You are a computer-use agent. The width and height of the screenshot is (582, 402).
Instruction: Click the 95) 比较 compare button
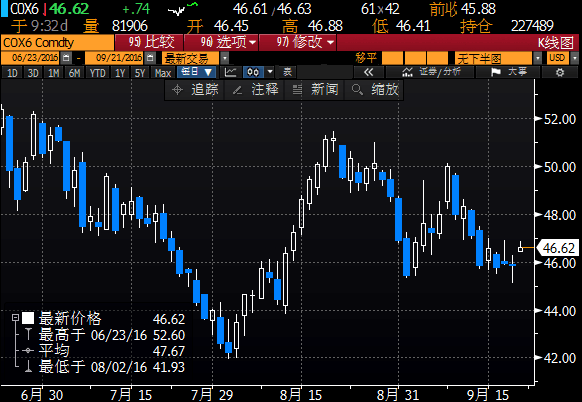[149, 42]
